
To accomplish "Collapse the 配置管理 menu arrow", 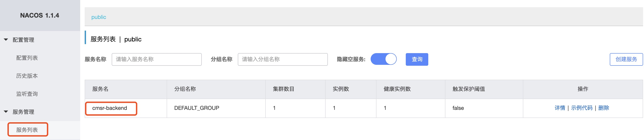I will pyautogui.click(x=6, y=40).
